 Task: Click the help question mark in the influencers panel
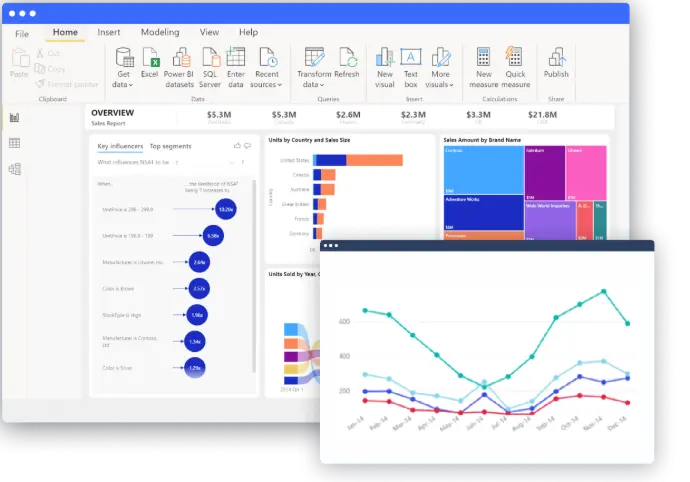coord(242,162)
